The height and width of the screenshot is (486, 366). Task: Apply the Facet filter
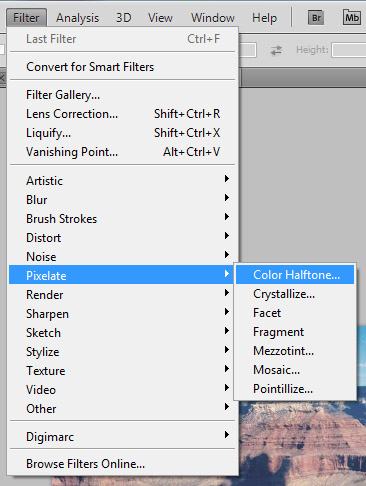click(x=295, y=313)
